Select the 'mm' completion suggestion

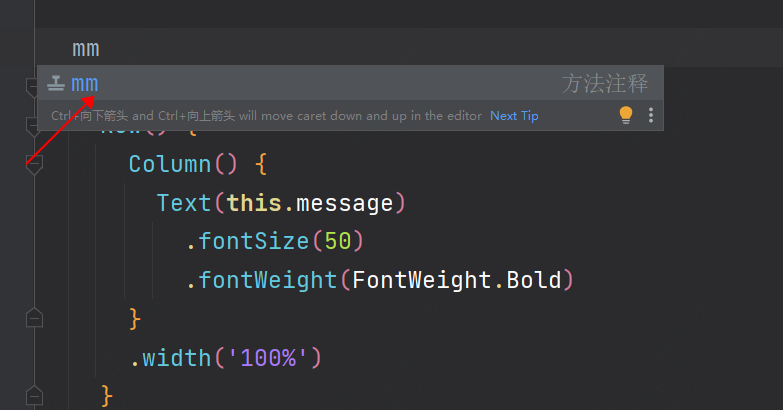coord(85,84)
